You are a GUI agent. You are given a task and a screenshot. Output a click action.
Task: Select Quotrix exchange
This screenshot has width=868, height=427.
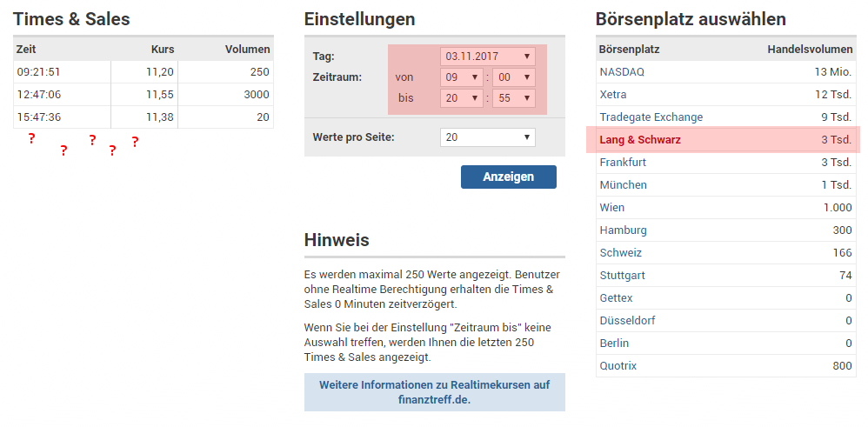pos(618,365)
